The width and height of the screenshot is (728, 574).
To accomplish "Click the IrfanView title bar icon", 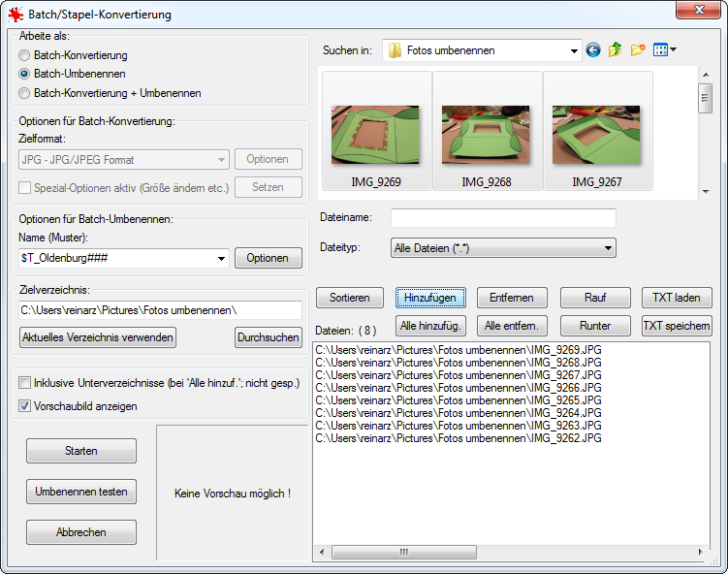I will 16,15.
